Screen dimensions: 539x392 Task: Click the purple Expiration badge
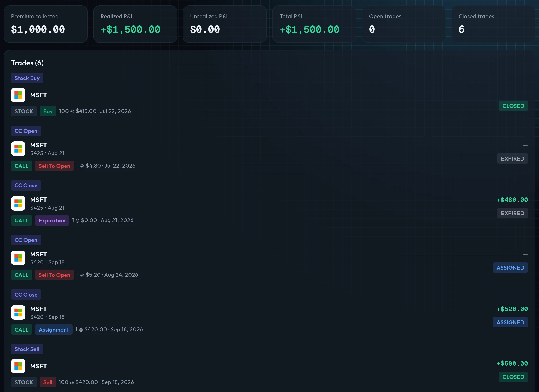point(52,221)
